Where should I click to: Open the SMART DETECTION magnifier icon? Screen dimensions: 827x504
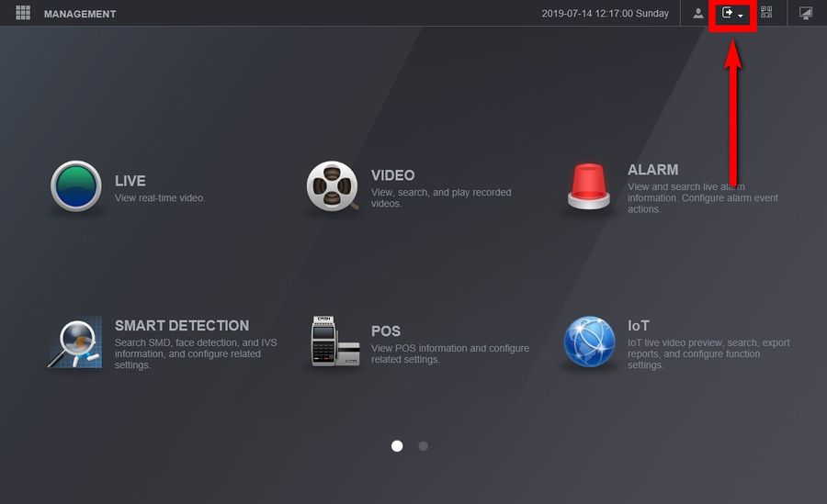(x=75, y=342)
